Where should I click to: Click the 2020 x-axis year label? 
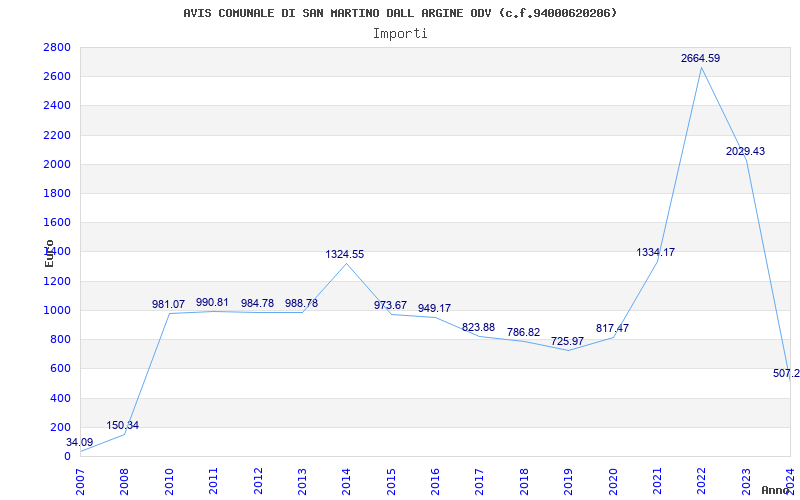613,481
